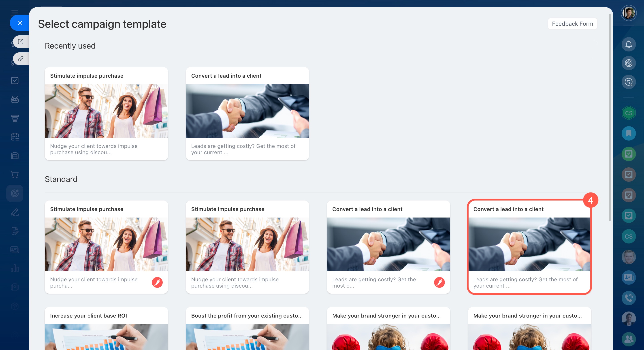
Task: Click the copy link icon button
Action: (21, 59)
